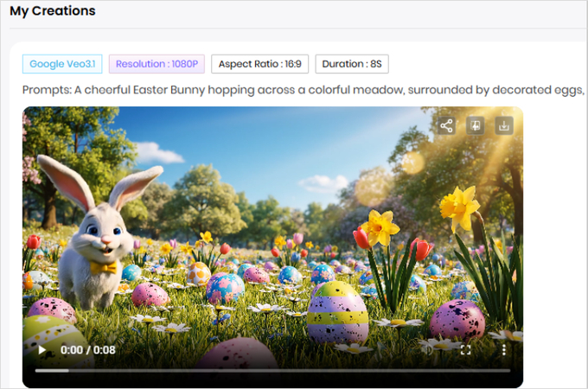
Task: Mute the video with the volume icon
Action: coord(427,350)
